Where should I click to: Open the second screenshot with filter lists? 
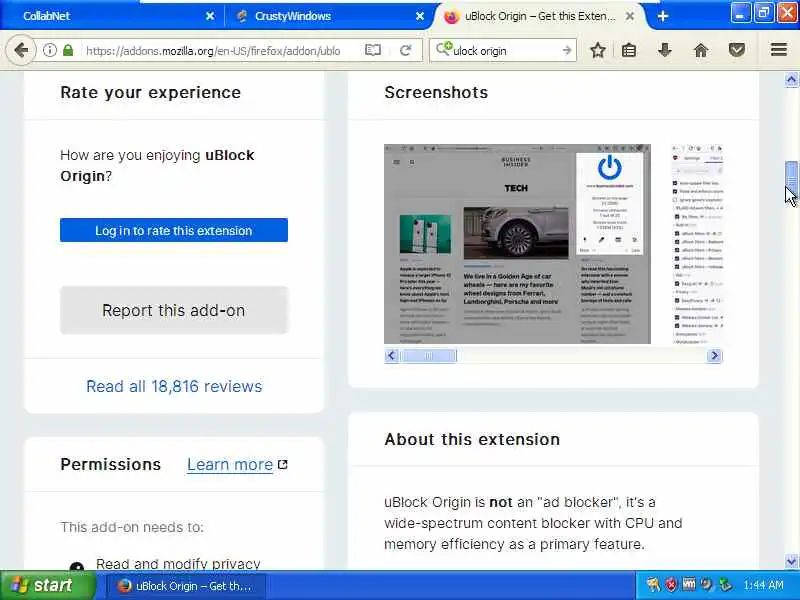[697, 244]
